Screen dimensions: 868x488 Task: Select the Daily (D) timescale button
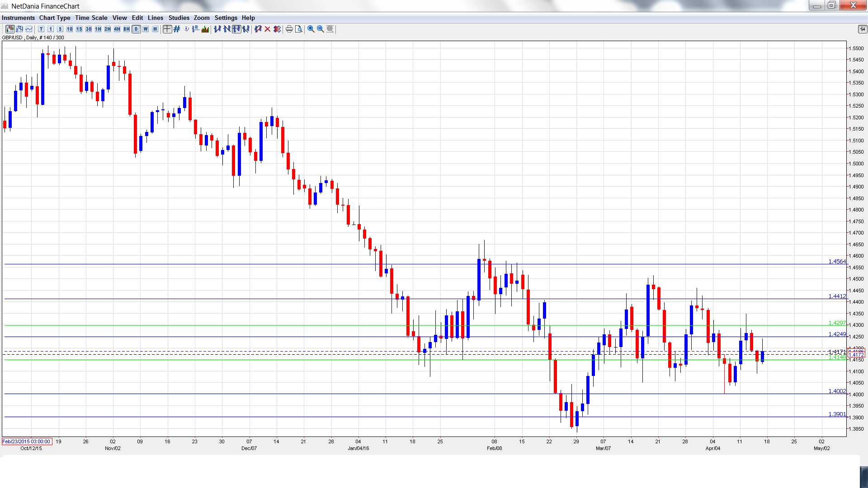[x=136, y=29]
